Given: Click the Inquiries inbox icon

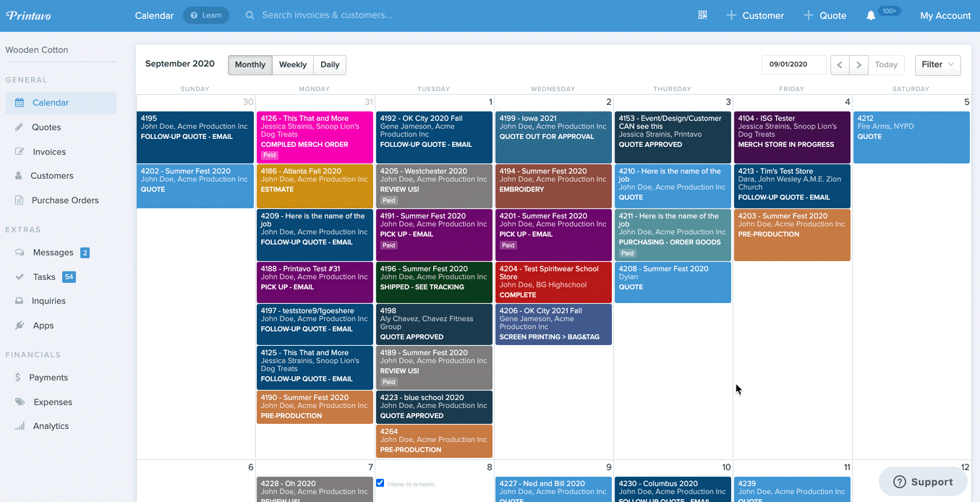Looking at the screenshot, I should 20,301.
